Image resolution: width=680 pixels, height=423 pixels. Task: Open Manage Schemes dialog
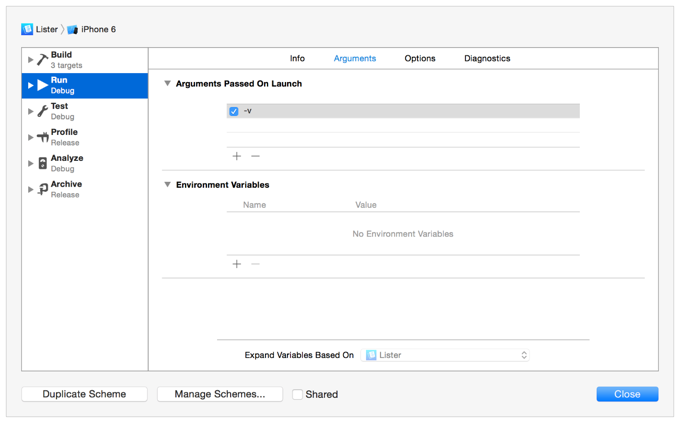click(220, 394)
